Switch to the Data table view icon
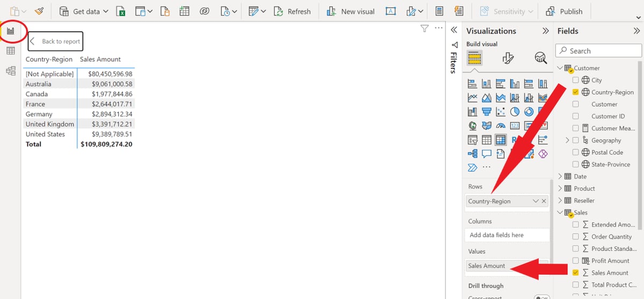644x299 pixels. point(10,51)
